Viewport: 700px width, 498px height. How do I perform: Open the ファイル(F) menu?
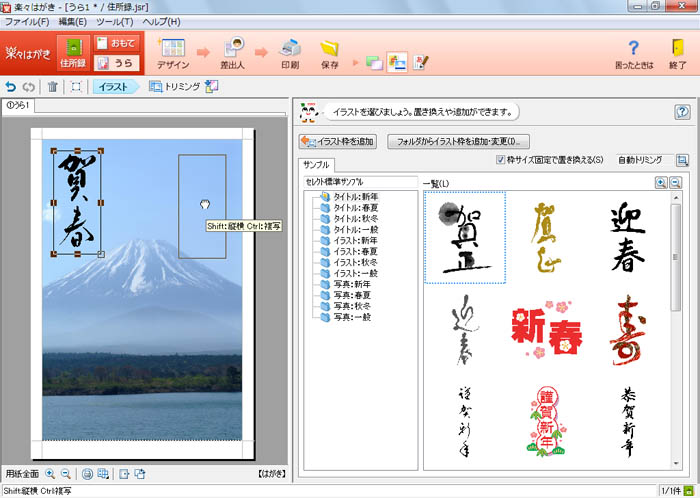28,21
